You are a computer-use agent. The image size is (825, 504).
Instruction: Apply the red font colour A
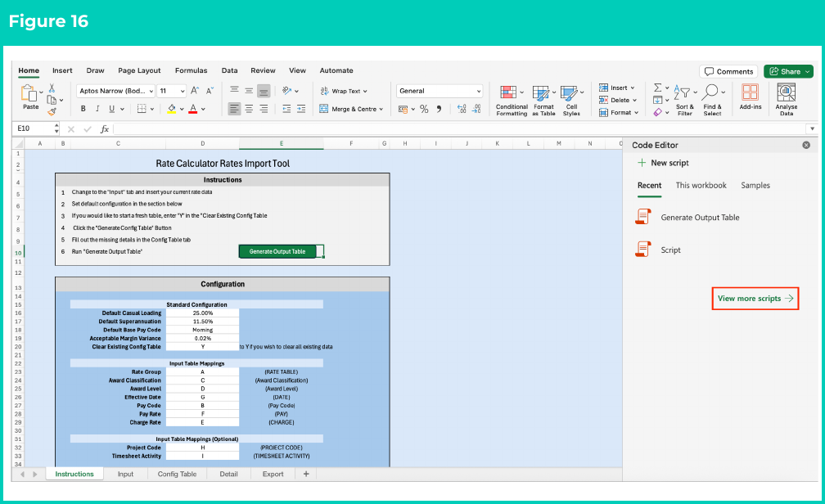point(193,108)
